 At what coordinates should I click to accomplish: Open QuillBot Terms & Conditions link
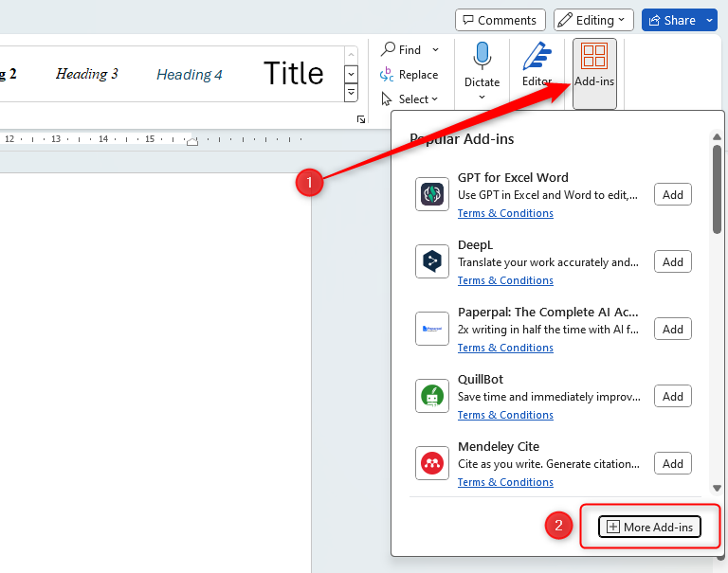coord(505,415)
